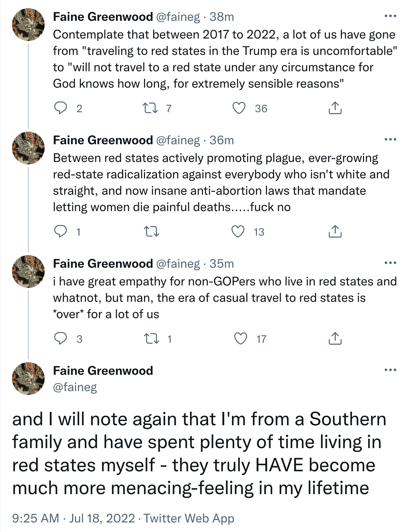Open more options on the 36m tweet
The height and width of the screenshot is (532, 406).
click(390, 139)
